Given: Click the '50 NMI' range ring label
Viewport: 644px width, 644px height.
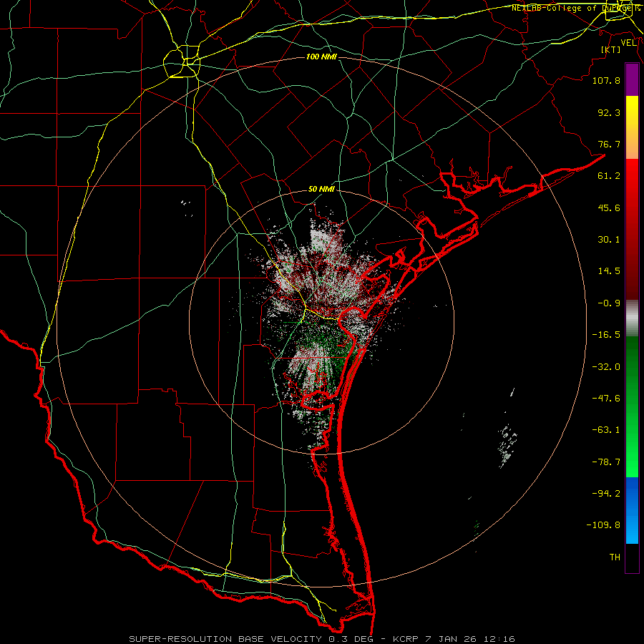Looking at the screenshot, I should click(321, 190).
